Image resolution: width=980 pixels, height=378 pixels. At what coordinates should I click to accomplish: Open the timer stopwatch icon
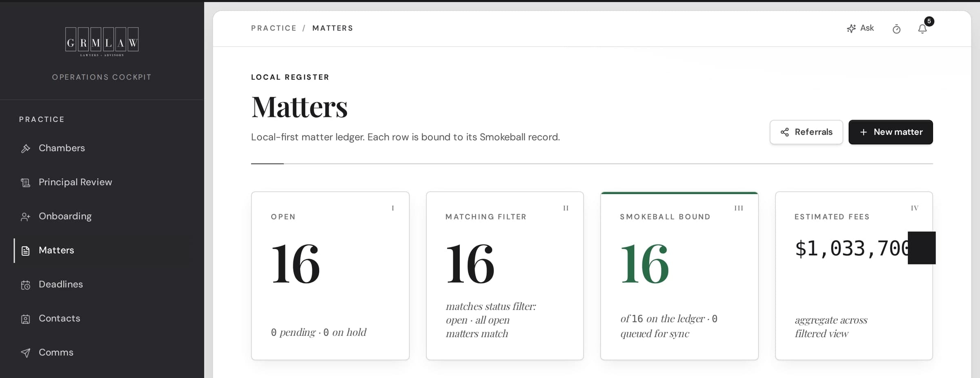(x=896, y=29)
